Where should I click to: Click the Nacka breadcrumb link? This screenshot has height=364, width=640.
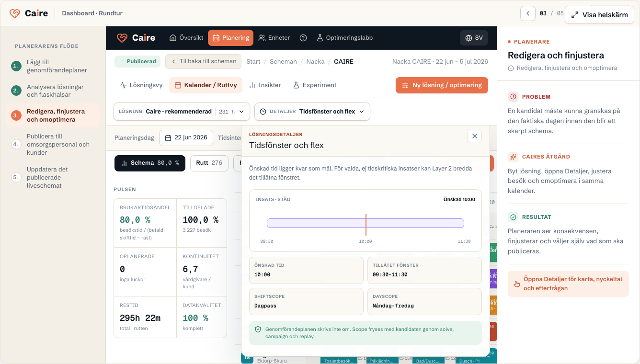315,62
